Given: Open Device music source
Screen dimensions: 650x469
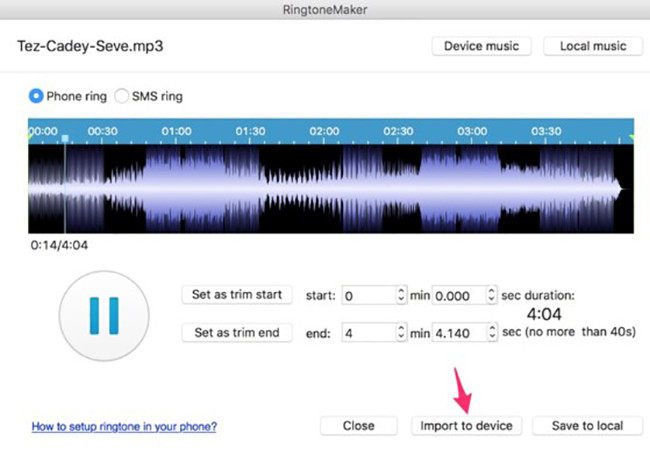Looking at the screenshot, I should coord(482,46).
